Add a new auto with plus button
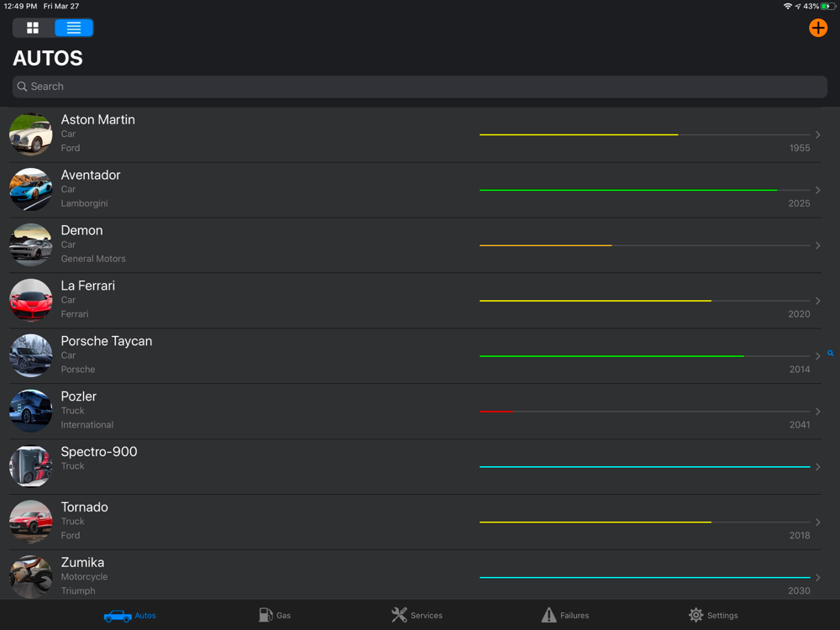This screenshot has width=840, height=630. click(x=817, y=28)
